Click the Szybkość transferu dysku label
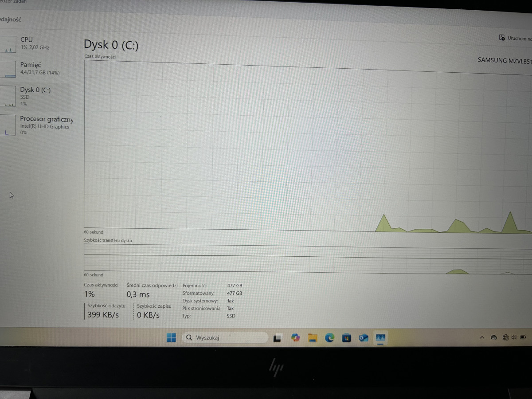The image size is (532, 399). pos(108,240)
